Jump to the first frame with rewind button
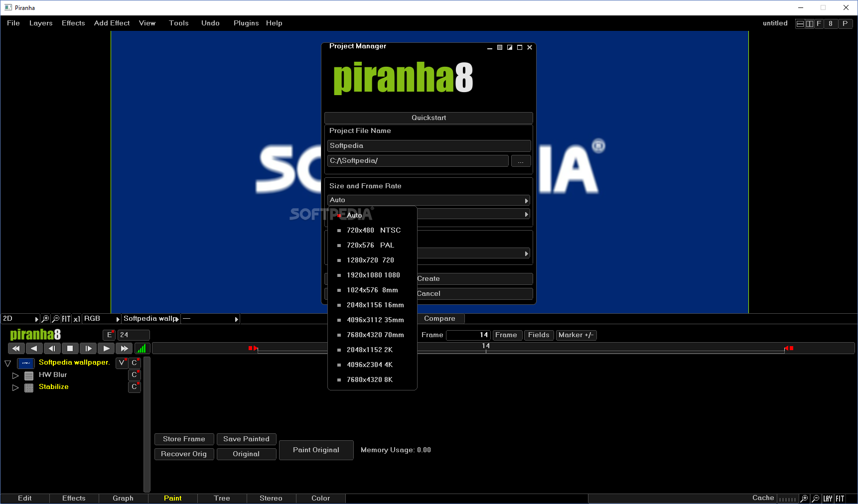 pos(16,349)
